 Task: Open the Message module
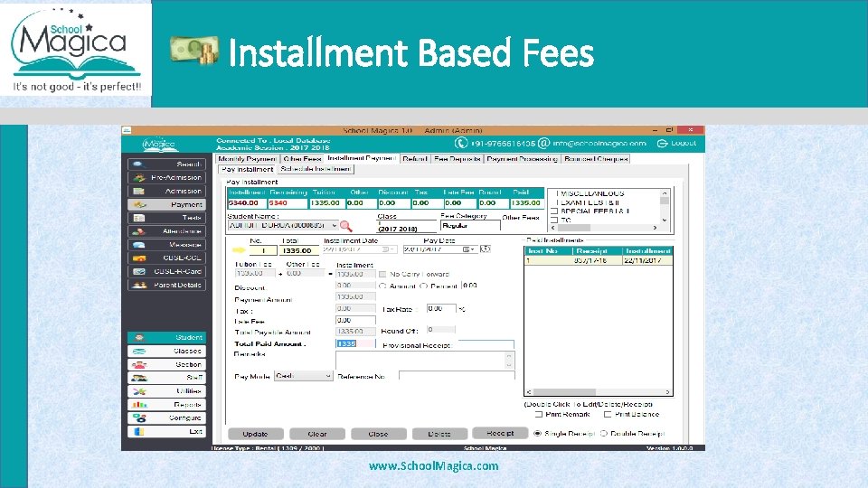tap(166, 245)
